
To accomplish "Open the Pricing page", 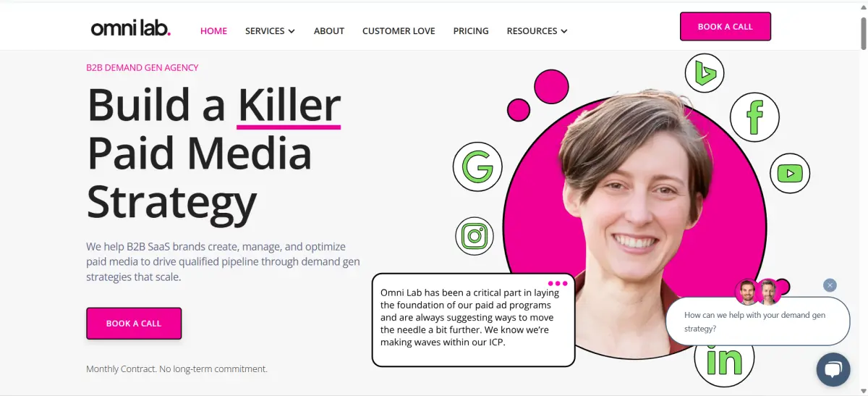I will pos(471,31).
